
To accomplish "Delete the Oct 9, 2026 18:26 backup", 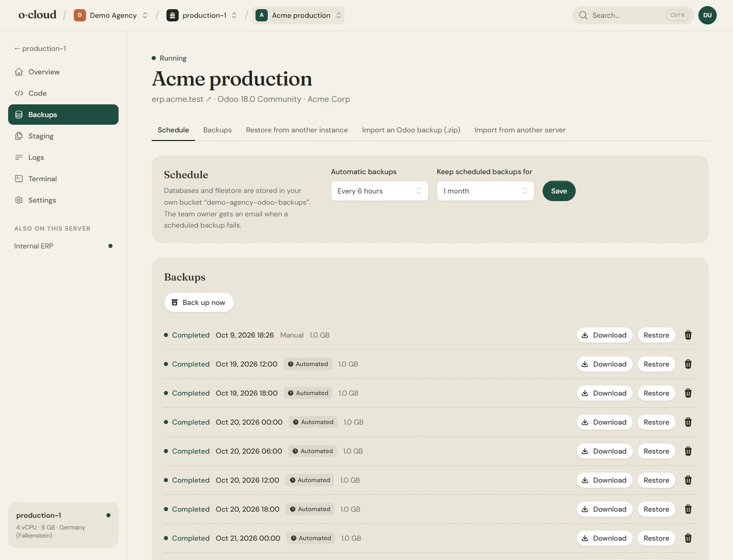I will pos(688,335).
